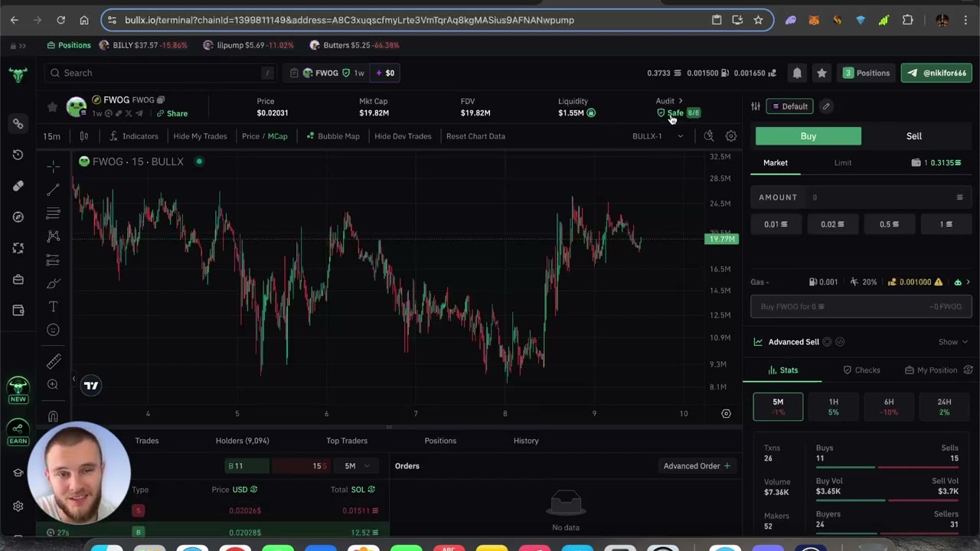Open the Default preset selector
Screen dimensions: 980x551
point(789,106)
